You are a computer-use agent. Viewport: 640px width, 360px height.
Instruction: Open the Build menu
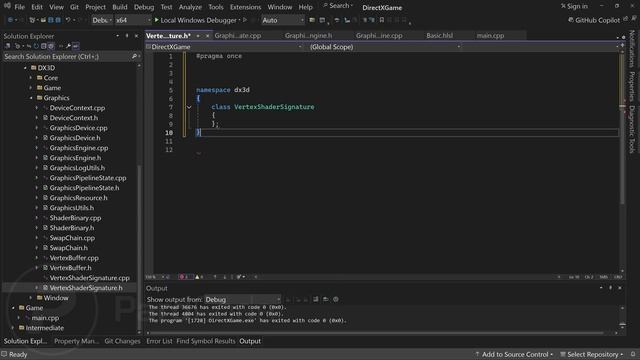120,7
